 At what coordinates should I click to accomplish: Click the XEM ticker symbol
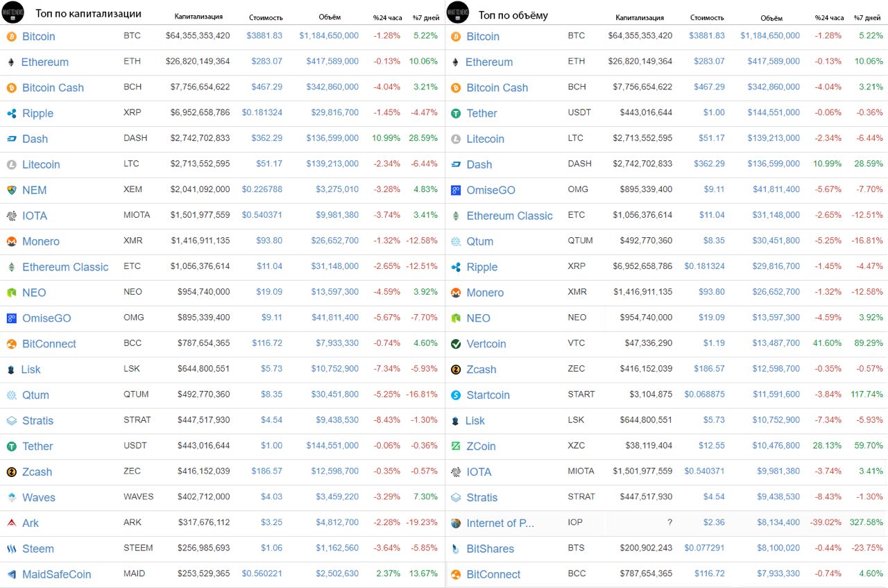pos(133,189)
